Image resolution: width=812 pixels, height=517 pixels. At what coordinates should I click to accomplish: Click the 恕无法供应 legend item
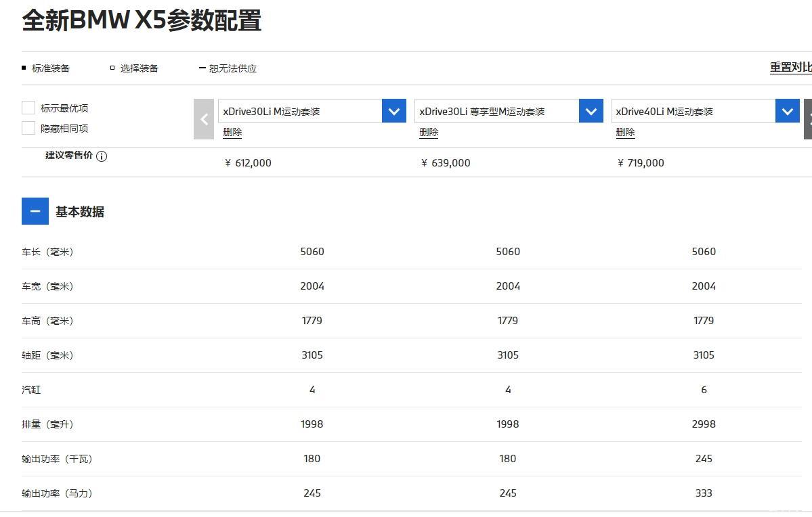click(228, 68)
